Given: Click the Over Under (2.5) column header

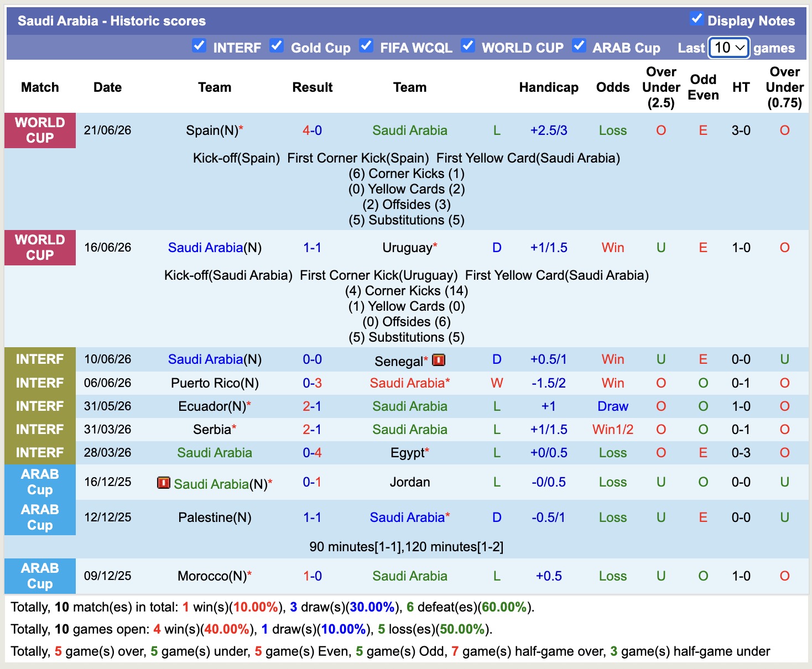Looking at the screenshot, I should click(x=661, y=87).
